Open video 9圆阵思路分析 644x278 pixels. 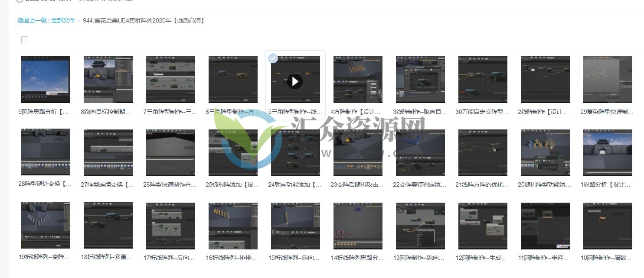point(45,80)
